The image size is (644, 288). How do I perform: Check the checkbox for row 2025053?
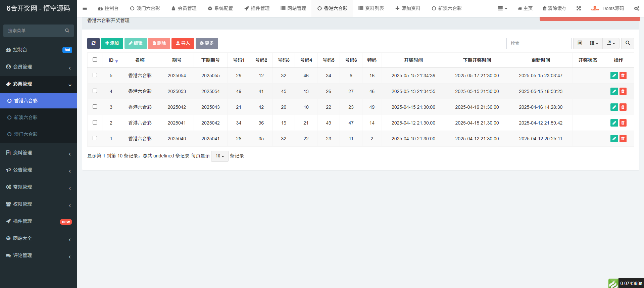coord(95,91)
